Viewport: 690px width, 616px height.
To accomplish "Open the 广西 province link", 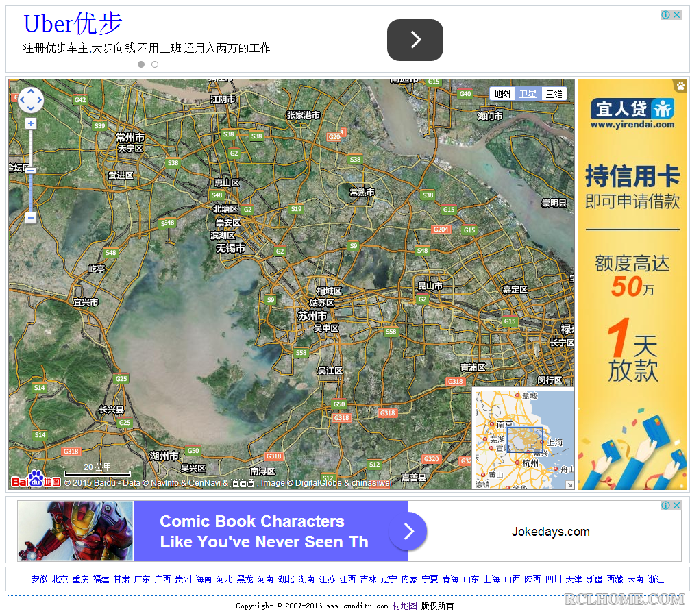I will point(163,579).
